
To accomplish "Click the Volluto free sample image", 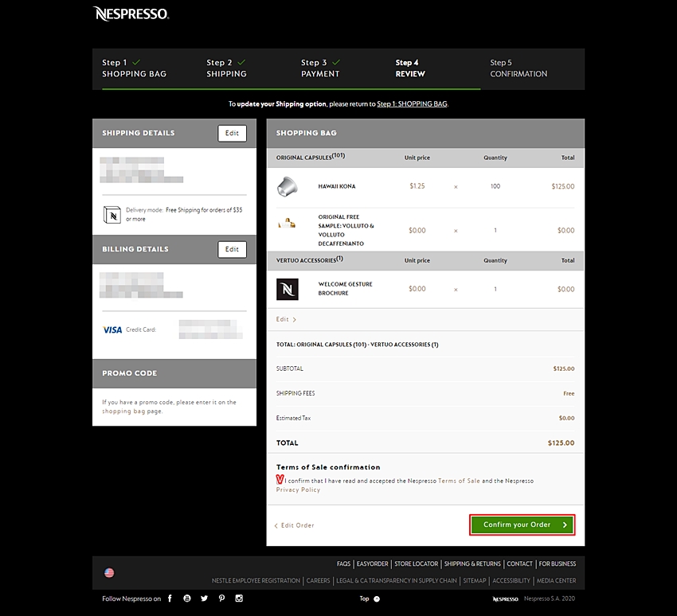I will tap(287, 224).
